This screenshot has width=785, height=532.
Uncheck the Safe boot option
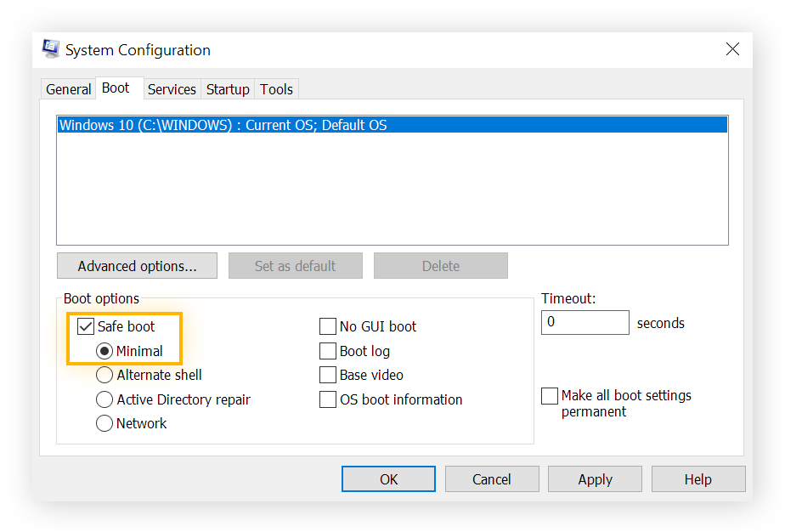(x=85, y=325)
